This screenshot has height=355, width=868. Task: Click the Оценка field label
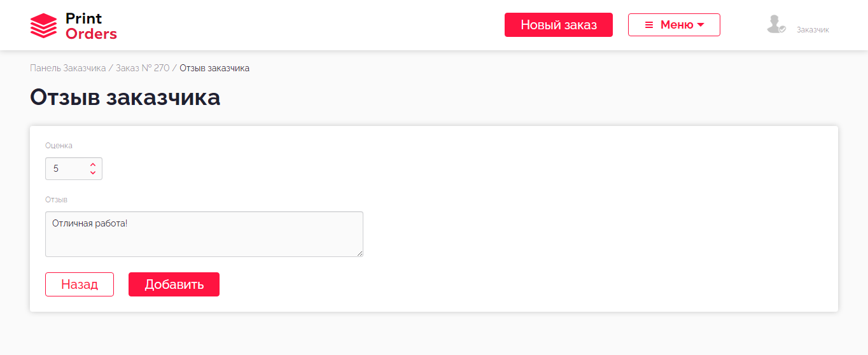point(59,146)
